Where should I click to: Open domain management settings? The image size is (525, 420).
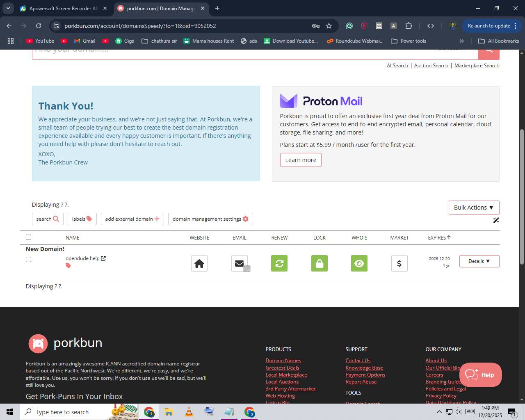click(210, 219)
